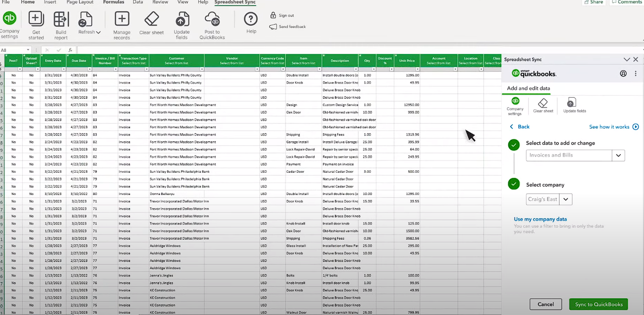This screenshot has width=644, height=315.
Task: Select the Garage Install item cell
Action: tap(304, 142)
